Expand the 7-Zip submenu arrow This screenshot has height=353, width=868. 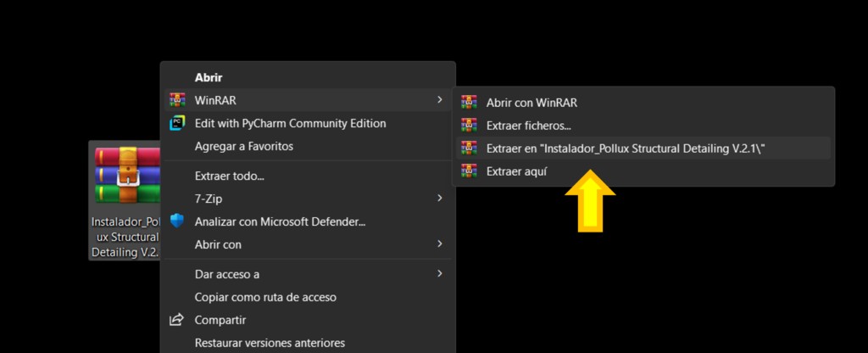coord(439,199)
